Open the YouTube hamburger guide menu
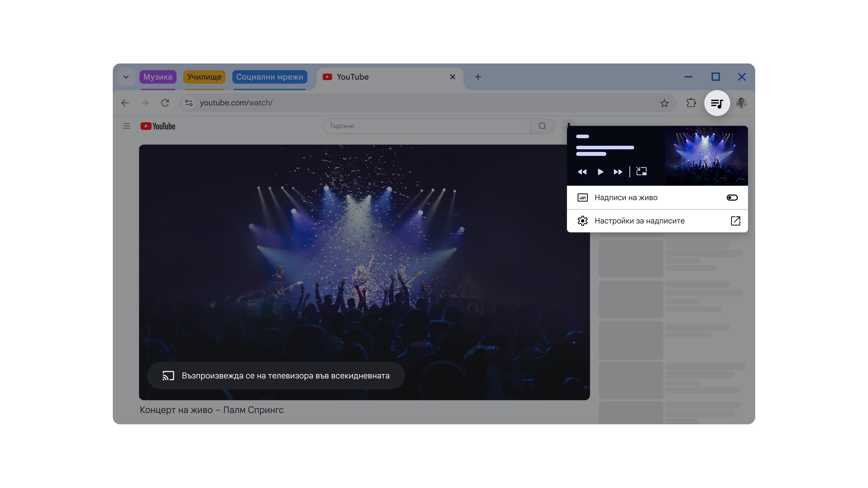The width and height of the screenshot is (868, 488). tap(127, 126)
